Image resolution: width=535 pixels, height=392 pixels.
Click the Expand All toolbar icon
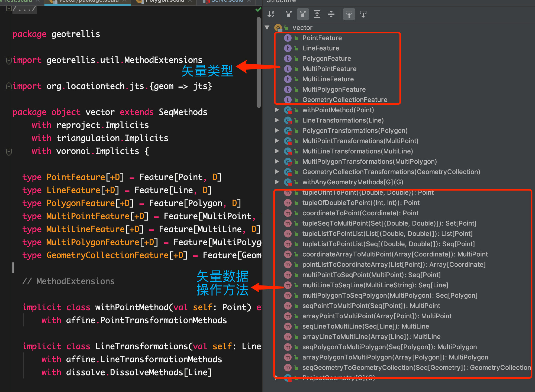[317, 14]
